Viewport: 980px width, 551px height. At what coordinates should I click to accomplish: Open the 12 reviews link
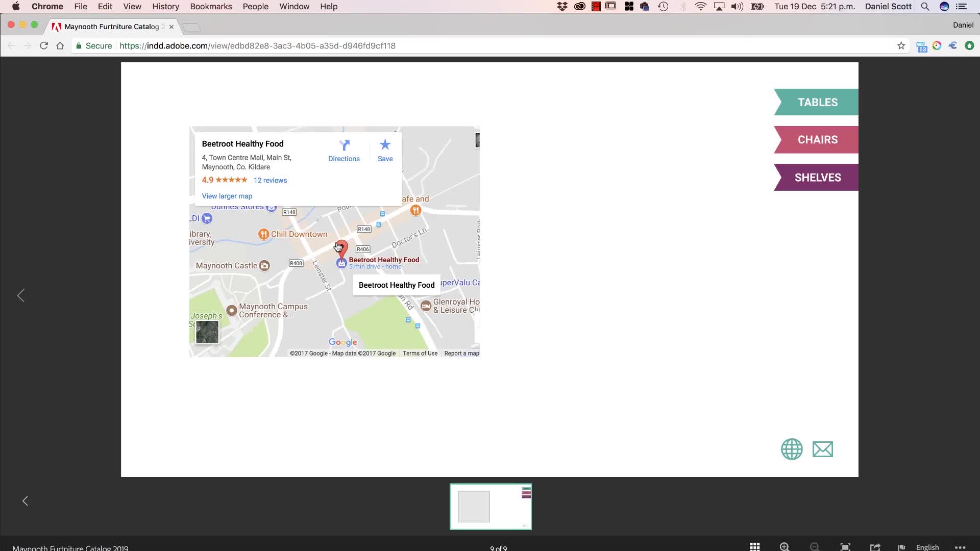(270, 180)
